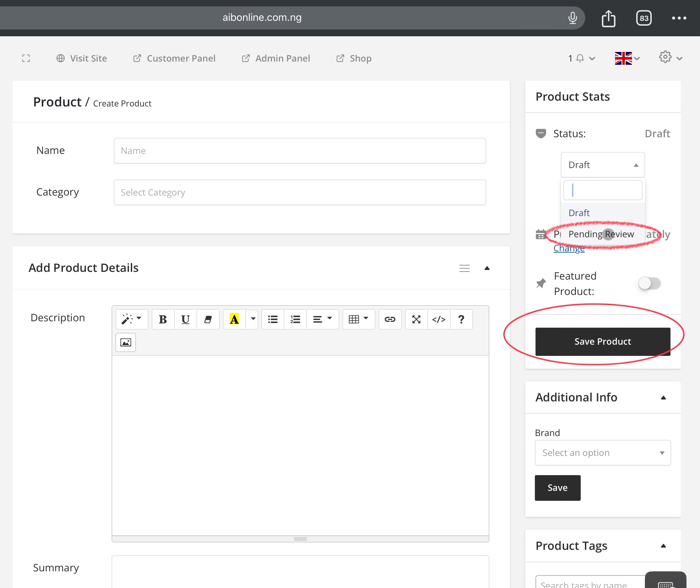This screenshot has width=700, height=588.
Task: Open the Select Category field
Action: coord(300,192)
